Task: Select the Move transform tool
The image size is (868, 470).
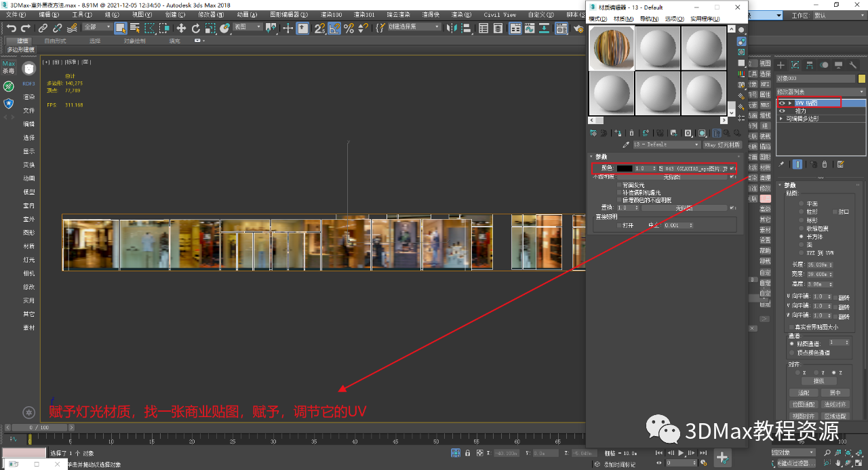Action: 181,28
